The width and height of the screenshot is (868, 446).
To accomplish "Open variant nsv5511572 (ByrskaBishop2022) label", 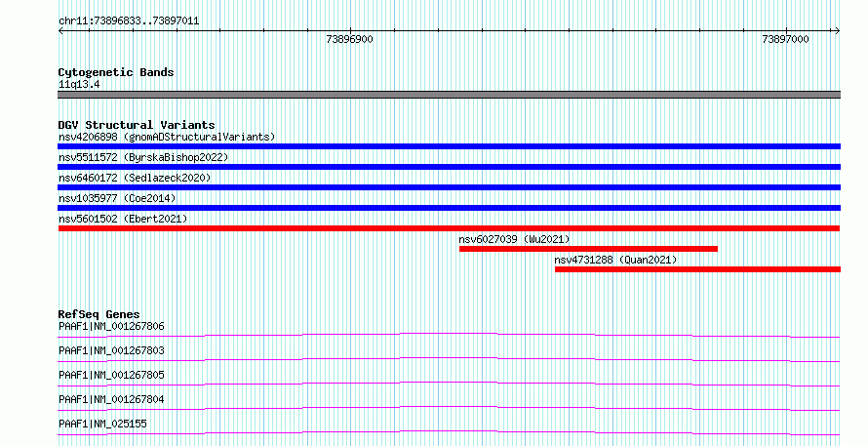I will pyautogui.click(x=143, y=157).
